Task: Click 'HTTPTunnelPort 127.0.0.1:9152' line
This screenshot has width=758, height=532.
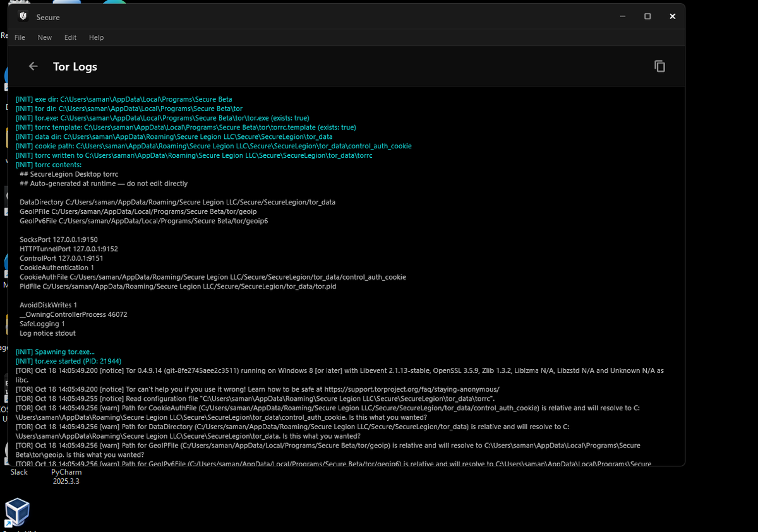Action: [x=69, y=249]
